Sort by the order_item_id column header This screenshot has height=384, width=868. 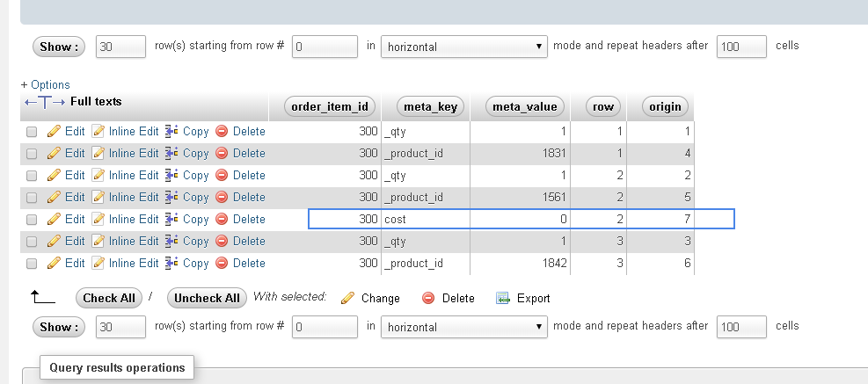[x=331, y=107]
